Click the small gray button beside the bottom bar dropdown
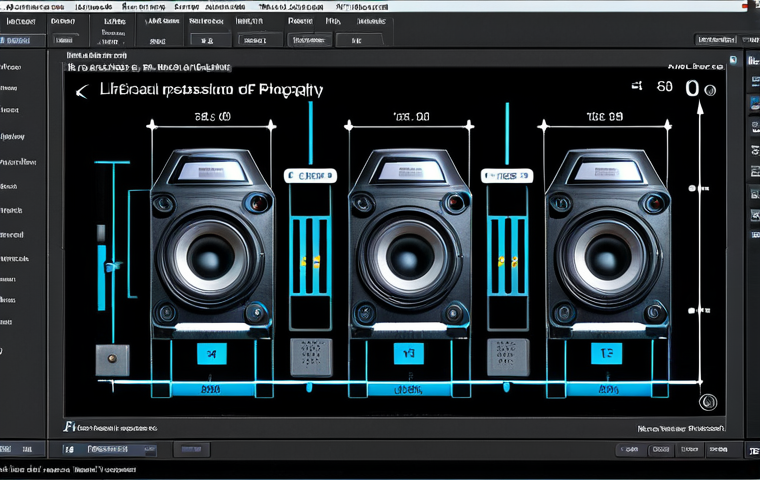The image size is (760, 480). (x=191, y=449)
